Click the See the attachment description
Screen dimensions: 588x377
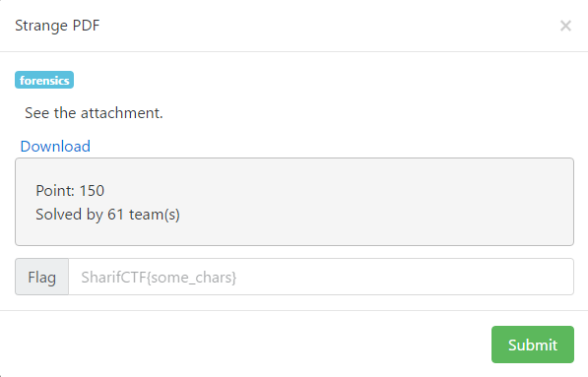pyautogui.click(x=94, y=113)
